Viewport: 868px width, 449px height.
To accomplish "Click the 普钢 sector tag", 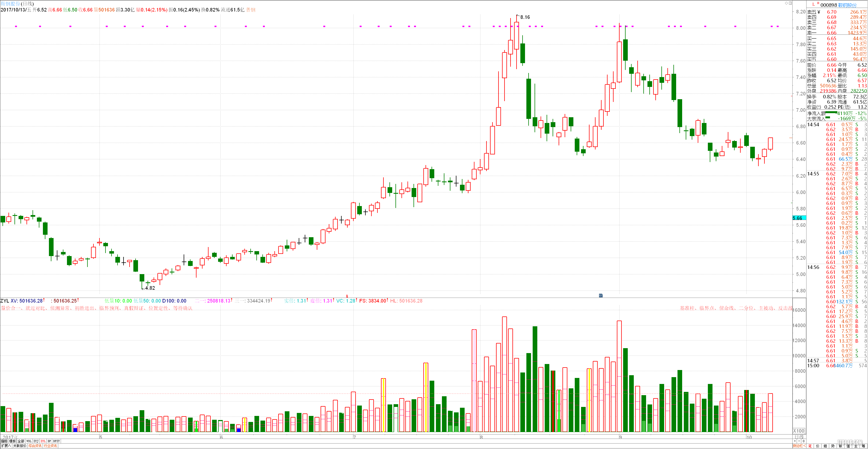I will point(251,10).
